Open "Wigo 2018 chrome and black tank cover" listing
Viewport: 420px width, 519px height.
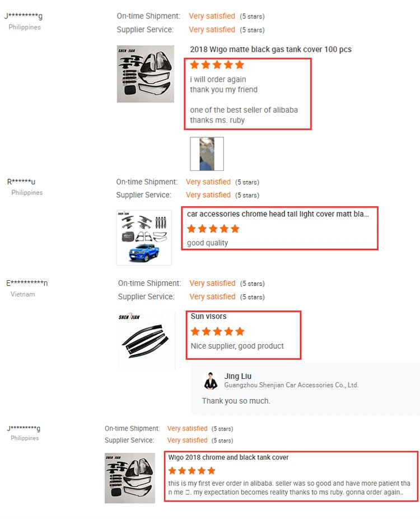(228, 457)
